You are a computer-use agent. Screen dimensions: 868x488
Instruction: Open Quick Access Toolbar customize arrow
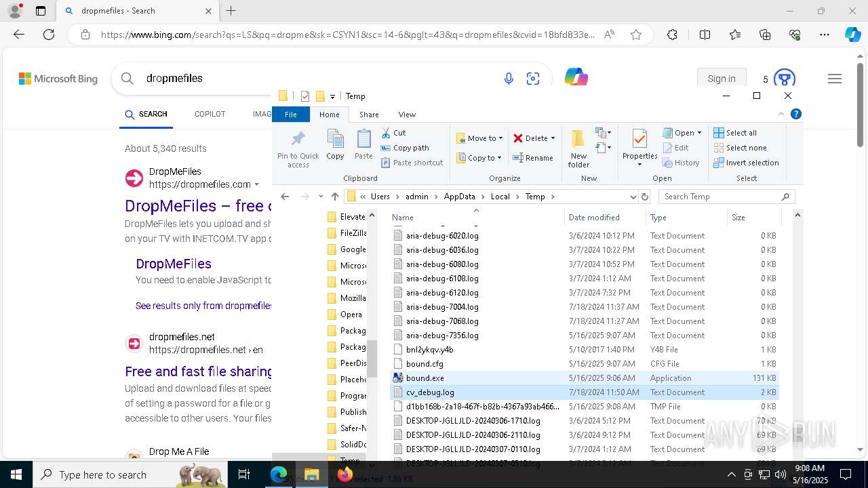(x=332, y=96)
